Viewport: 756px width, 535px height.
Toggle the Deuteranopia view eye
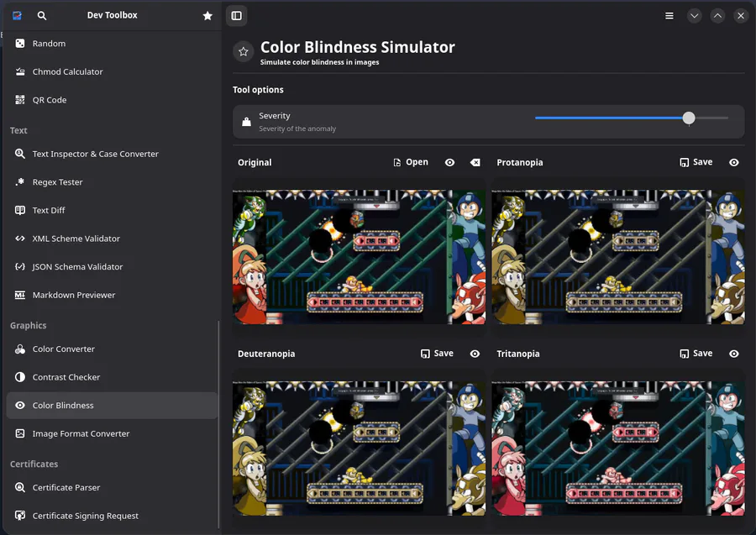[475, 354]
